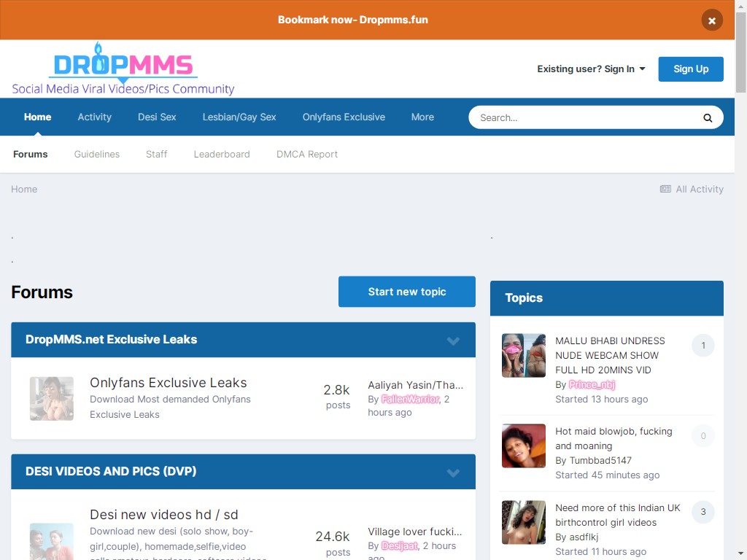Viewport: 747px width, 560px height.
Task: Click the DropMMS site logo
Action: pyautogui.click(x=123, y=69)
